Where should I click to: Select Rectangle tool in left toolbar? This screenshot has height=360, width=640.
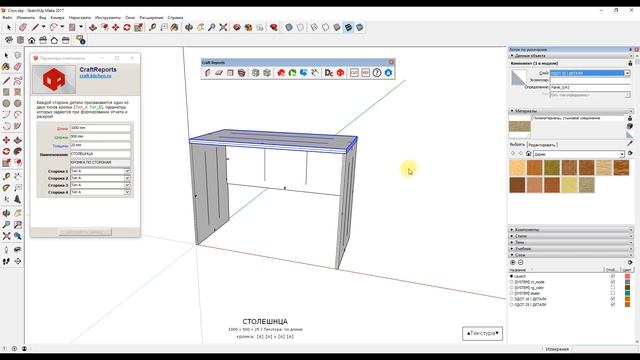click(x=6, y=92)
